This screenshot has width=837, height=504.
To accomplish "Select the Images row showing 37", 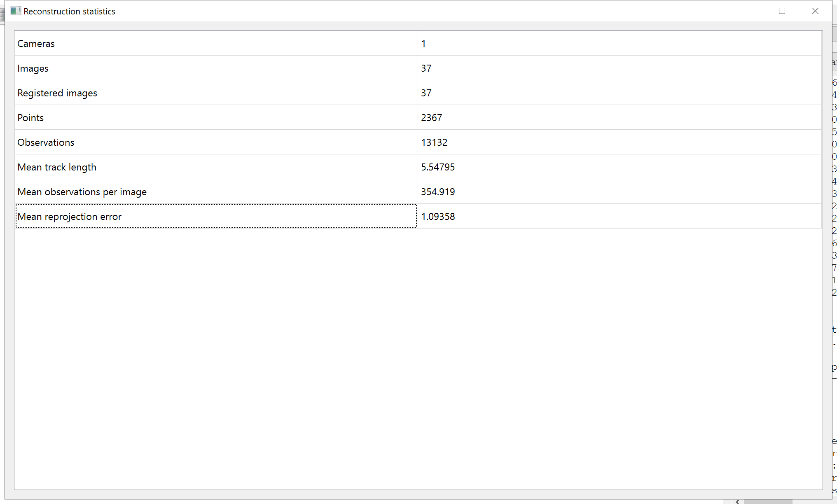I will pos(165,68).
